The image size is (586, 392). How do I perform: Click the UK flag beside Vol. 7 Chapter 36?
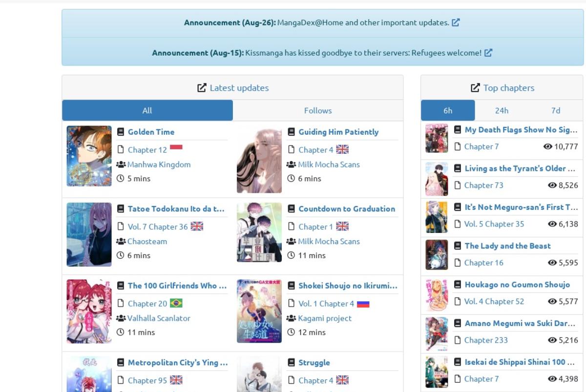tap(197, 227)
